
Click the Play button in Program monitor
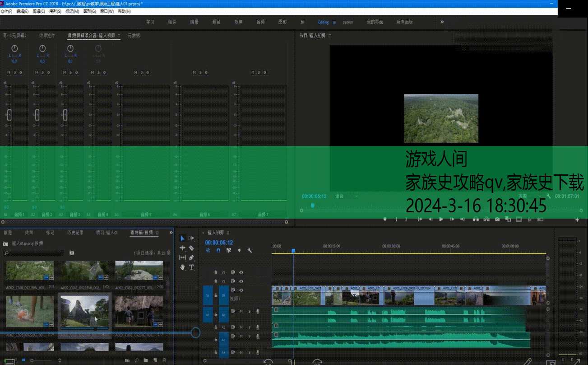441,219
